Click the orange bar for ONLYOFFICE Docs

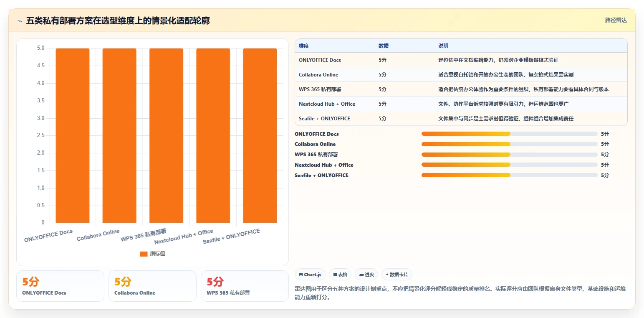(x=73, y=135)
